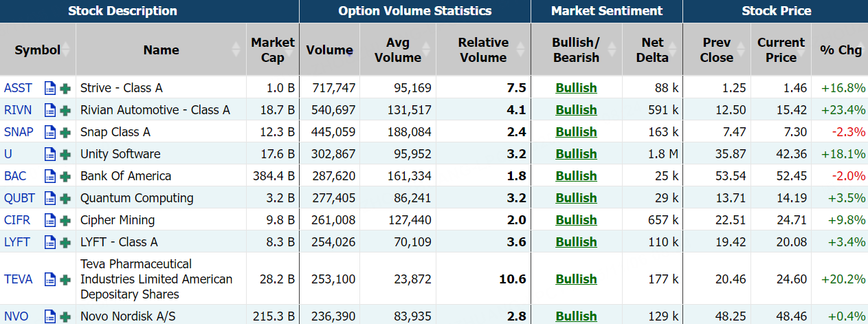Sort by Relative Volume column header

pos(482,50)
